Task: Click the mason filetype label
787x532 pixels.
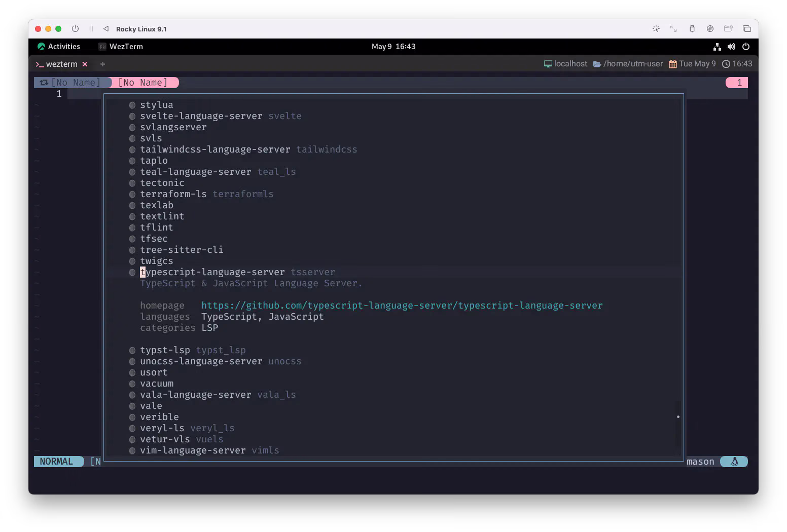Action: coord(700,462)
